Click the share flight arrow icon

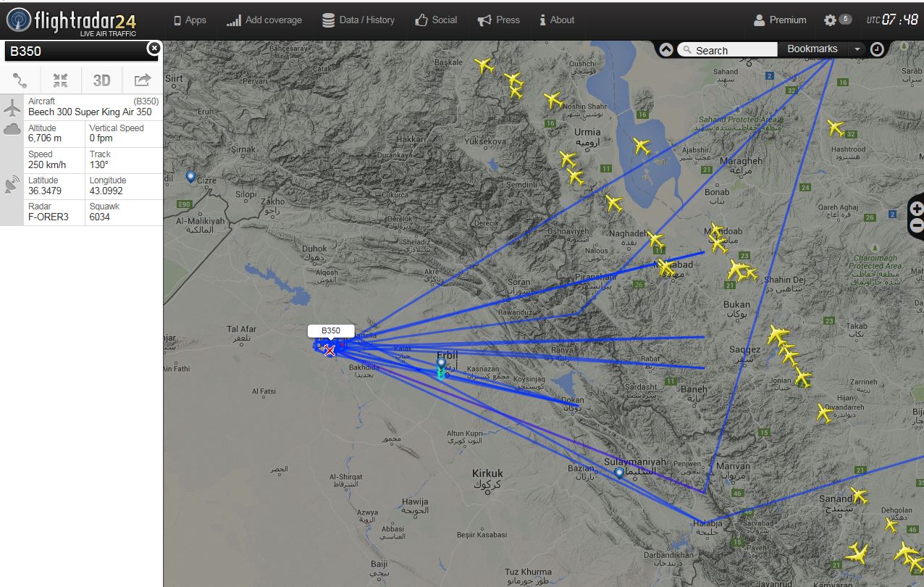point(143,80)
